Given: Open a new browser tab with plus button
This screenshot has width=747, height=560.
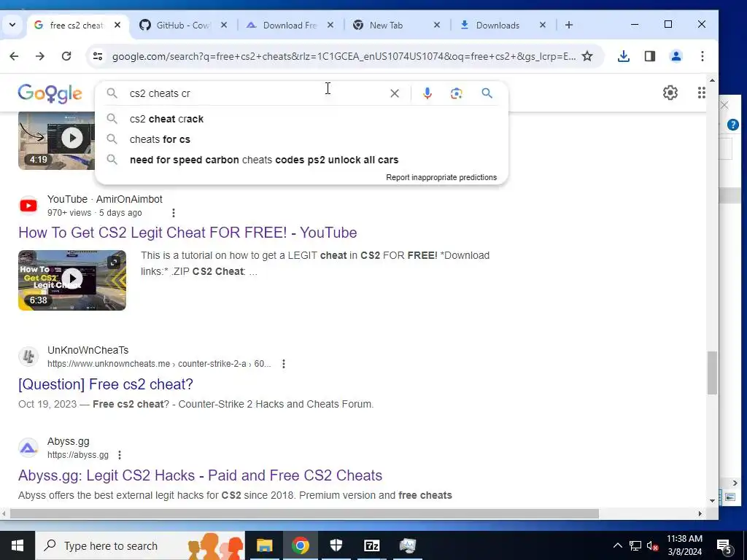Looking at the screenshot, I should click(x=569, y=25).
